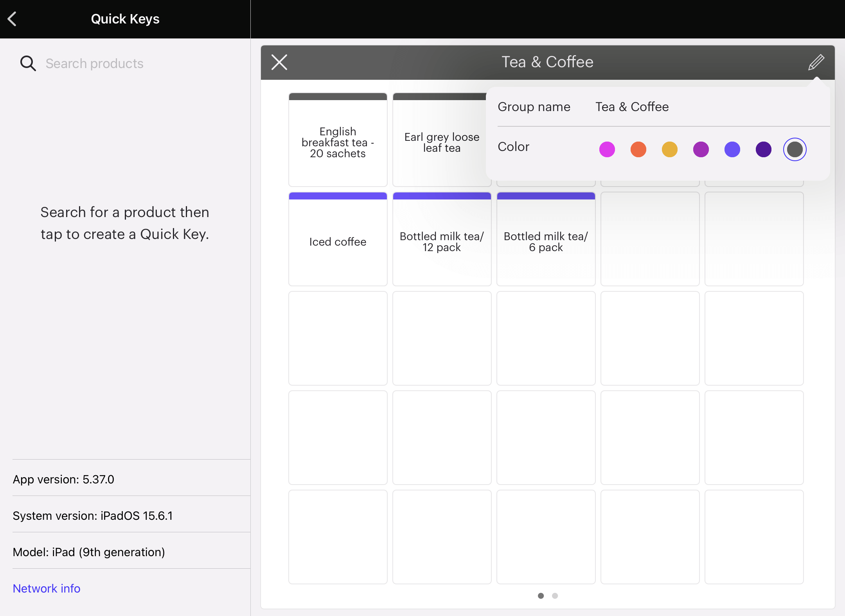Tap the Iced coffee quick key

(x=338, y=242)
